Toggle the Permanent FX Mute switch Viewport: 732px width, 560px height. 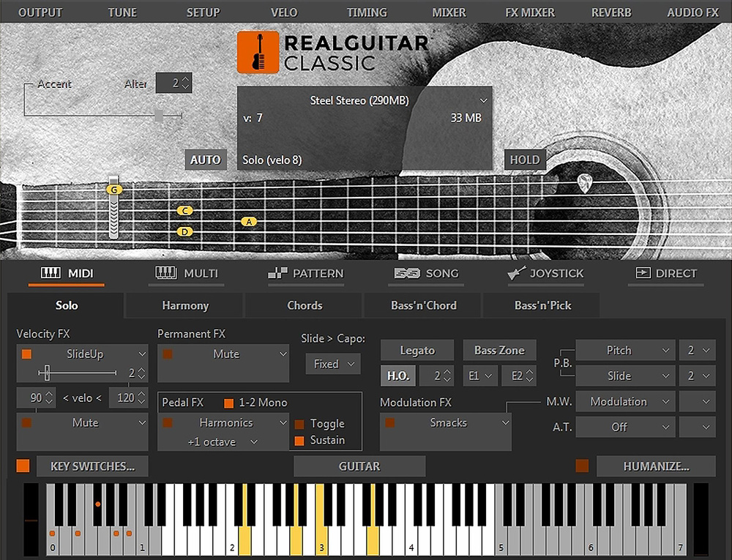tap(168, 354)
